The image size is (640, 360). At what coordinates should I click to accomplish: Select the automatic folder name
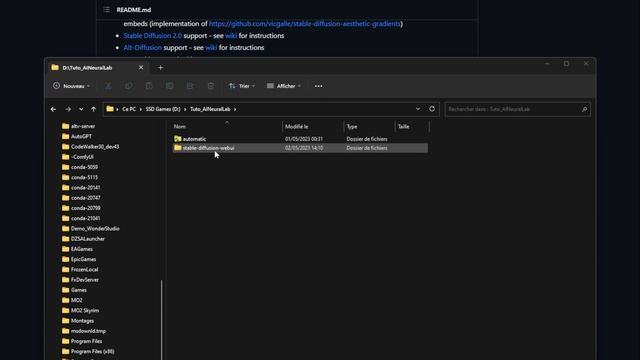pyautogui.click(x=194, y=139)
